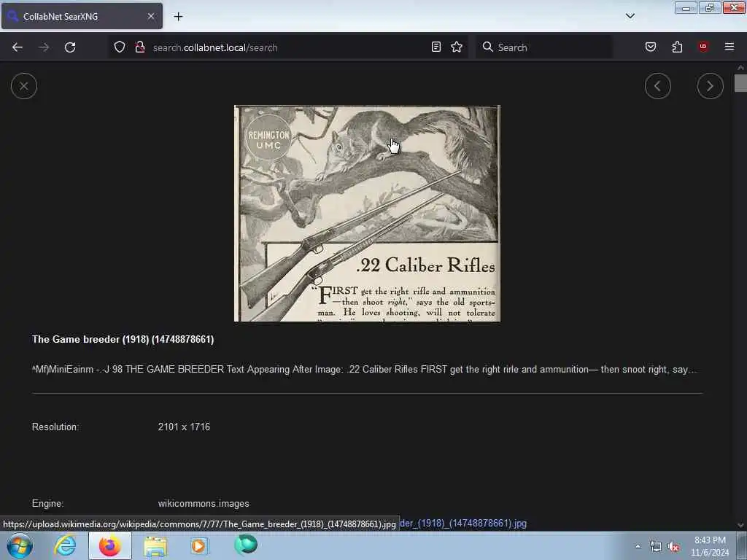Open the tracking protection shield

click(x=120, y=47)
